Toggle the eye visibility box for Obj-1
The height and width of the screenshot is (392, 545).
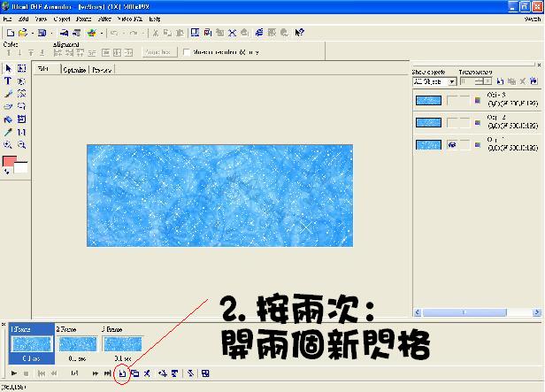[x=452, y=143]
